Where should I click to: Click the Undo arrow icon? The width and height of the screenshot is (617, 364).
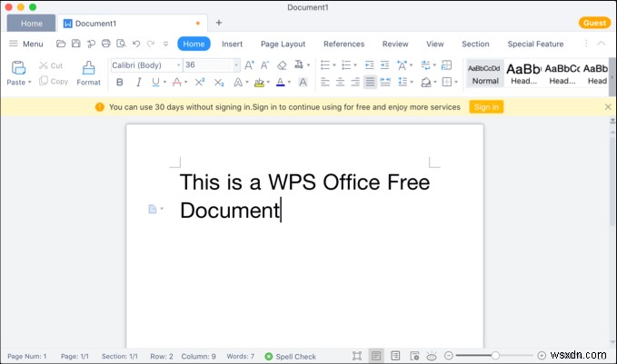click(x=136, y=44)
